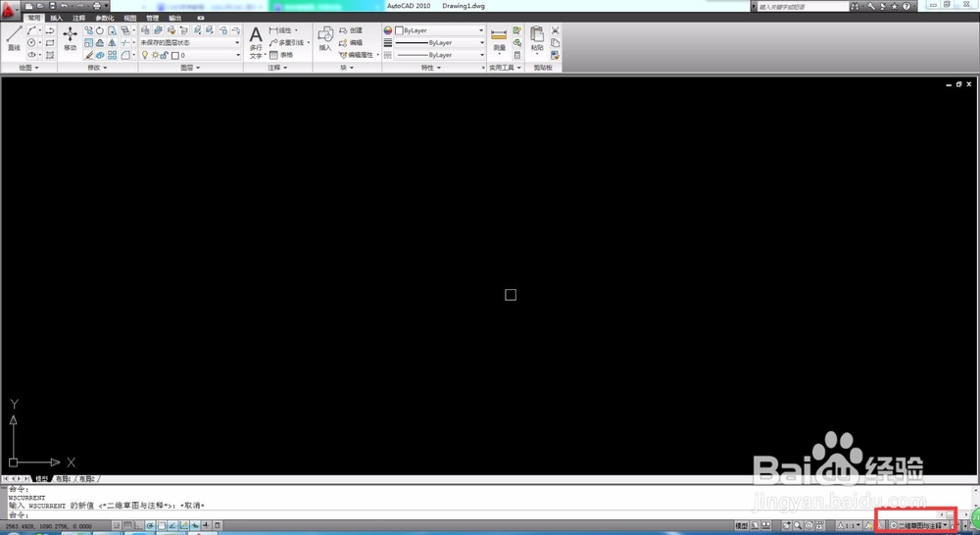Click the Cut scissors icon in clipboard panel
The height and width of the screenshot is (535, 980).
[555, 30]
